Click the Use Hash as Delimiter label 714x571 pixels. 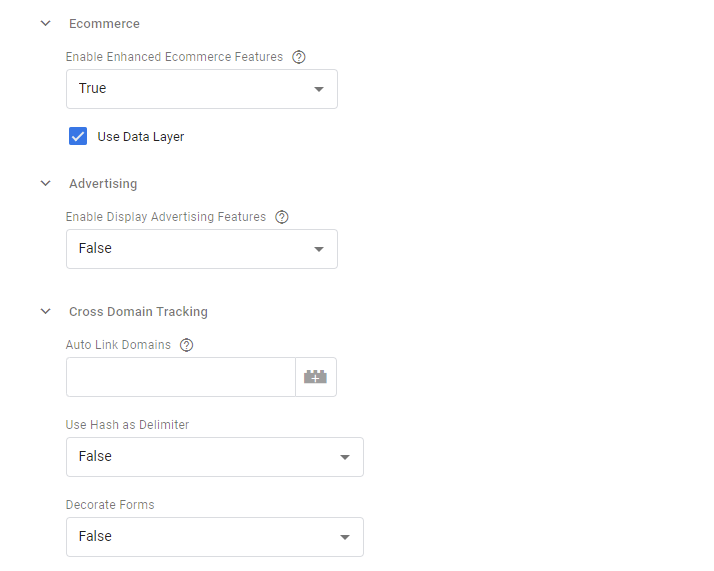[x=127, y=425]
